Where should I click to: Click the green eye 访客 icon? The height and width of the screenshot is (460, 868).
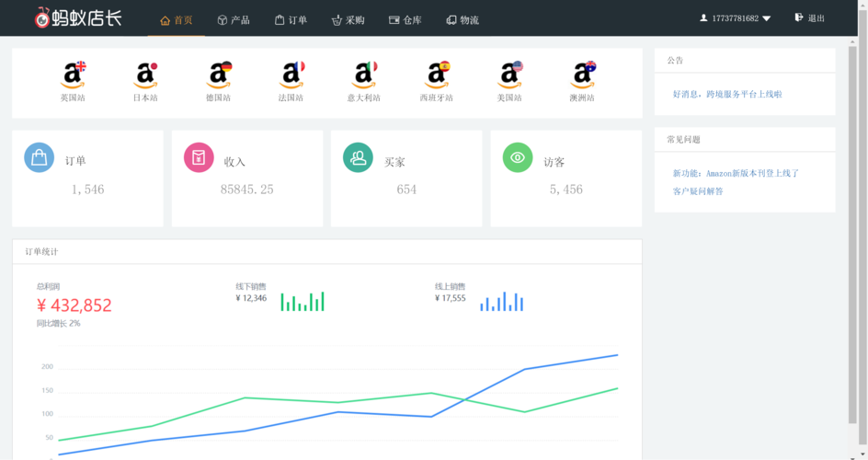(518, 157)
